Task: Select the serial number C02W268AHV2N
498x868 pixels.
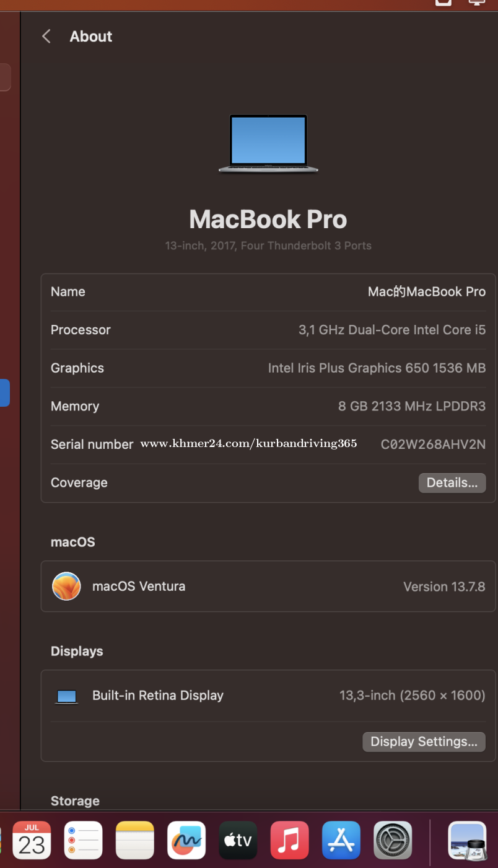Action: point(433,445)
